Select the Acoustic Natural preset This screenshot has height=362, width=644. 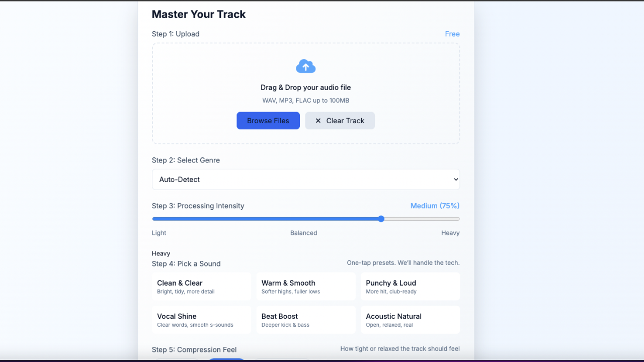pos(410,320)
